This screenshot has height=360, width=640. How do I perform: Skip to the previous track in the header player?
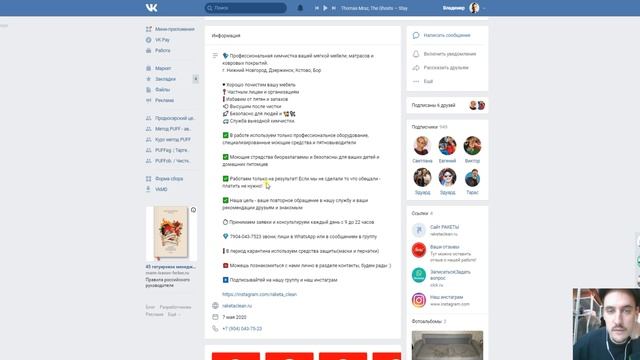[317, 8]
